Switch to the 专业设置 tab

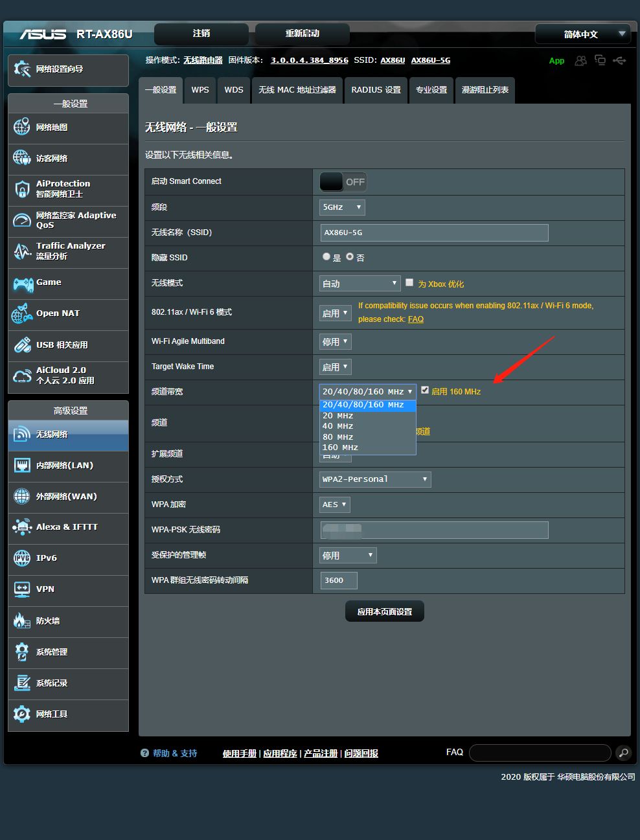point(431,90)
